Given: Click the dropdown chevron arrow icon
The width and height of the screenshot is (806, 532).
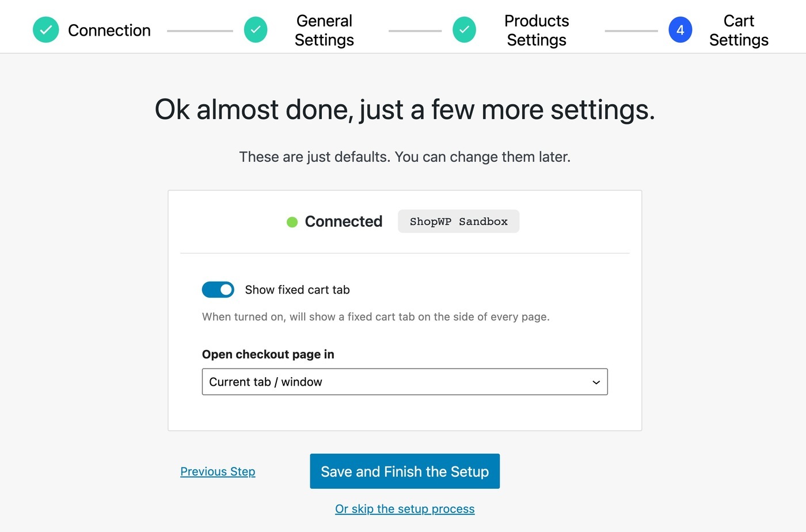Looking at the screenshot, I should pyautogui.click(x=596, y=382).
